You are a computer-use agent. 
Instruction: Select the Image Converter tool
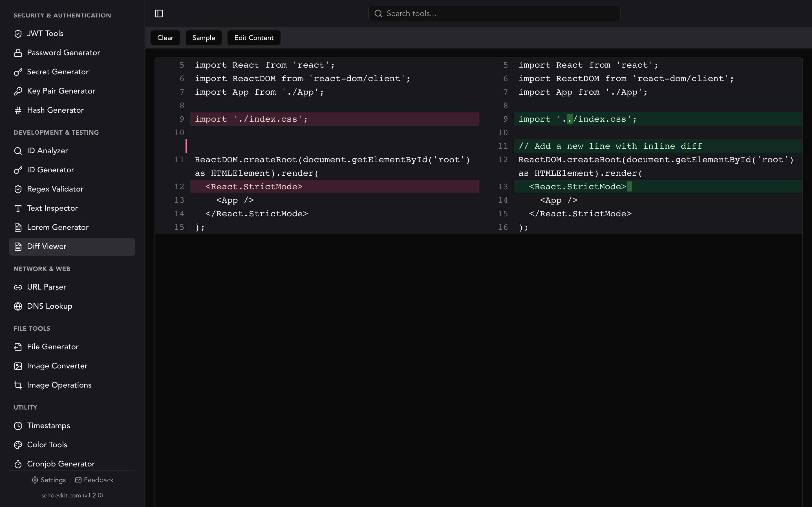point(57,366)
